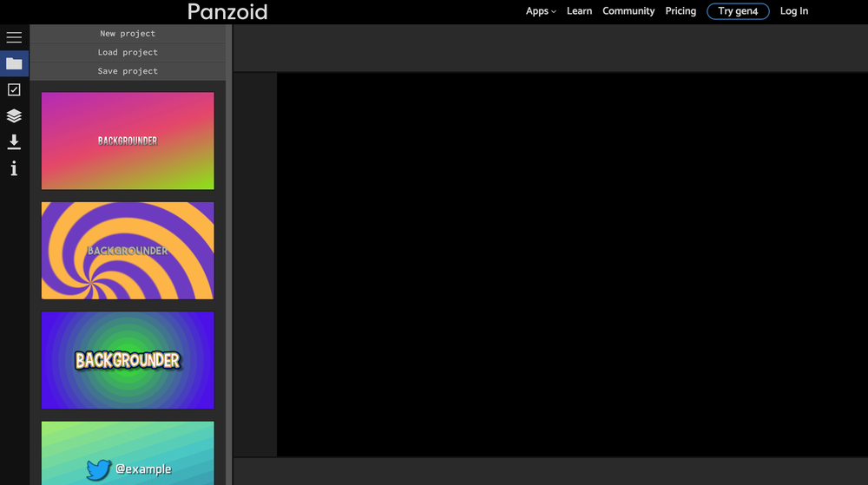Select the pink-green gradient Backgrounder template
868x485 pixels.
(128, 141)
